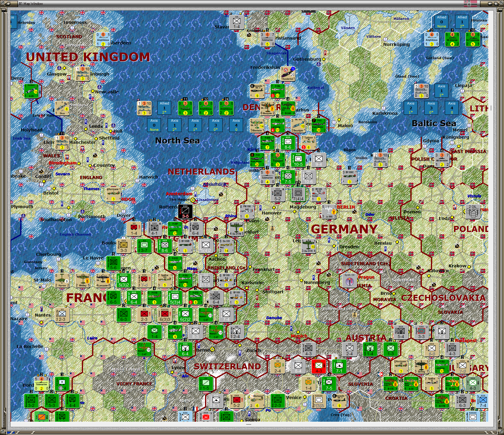The image size is (504, 435).
Task: Click the 2 OIL resource counter near Lodz
Action: coord(473,211)
